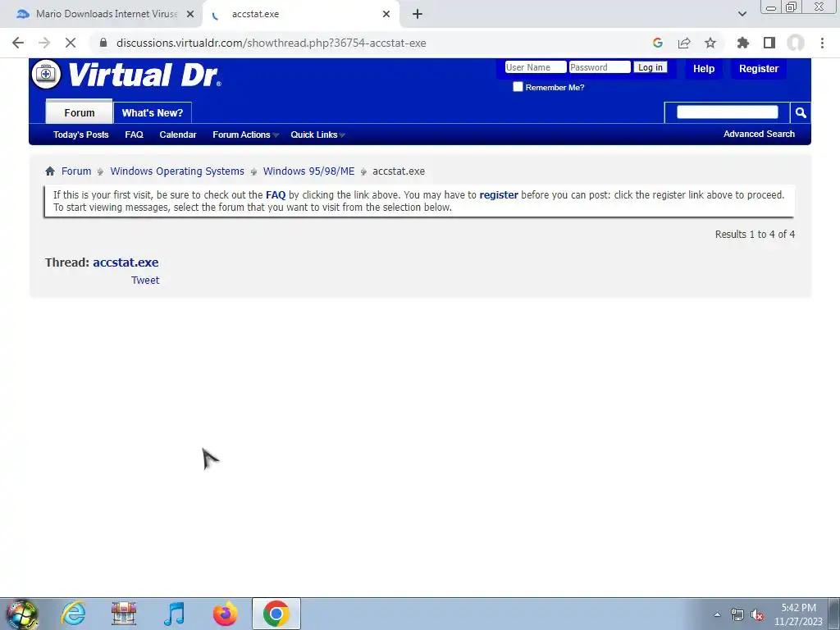The width and height of the screenshot is (840, 630).
Task: Click the Results 1 to 4 of 4 text
Action: coord(755,234)
